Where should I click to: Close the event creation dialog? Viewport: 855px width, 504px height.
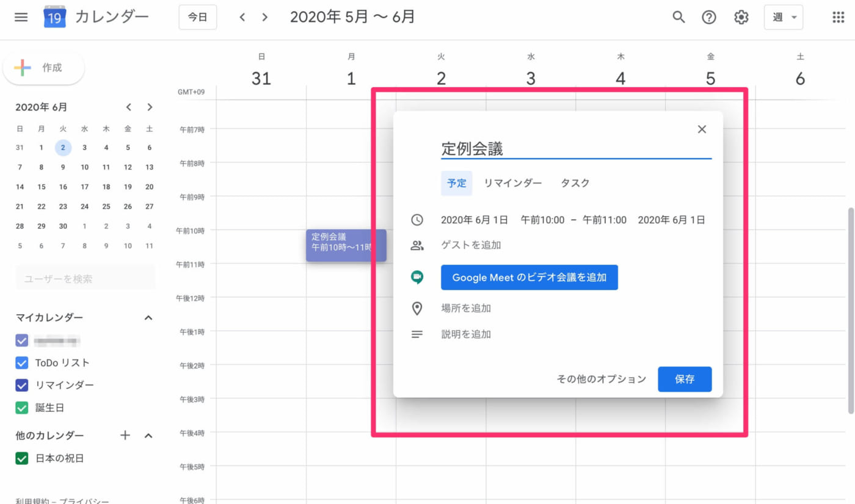pyautogui.click(x=702, y=129)
